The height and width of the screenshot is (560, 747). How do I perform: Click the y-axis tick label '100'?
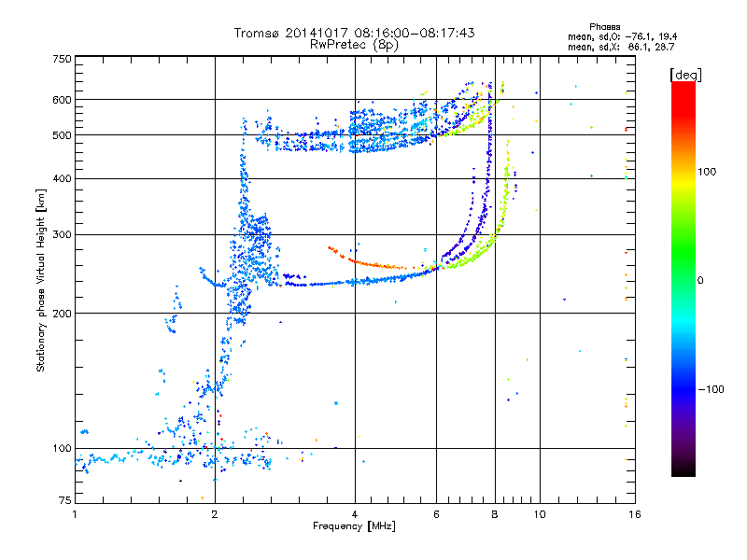(62, 448)
